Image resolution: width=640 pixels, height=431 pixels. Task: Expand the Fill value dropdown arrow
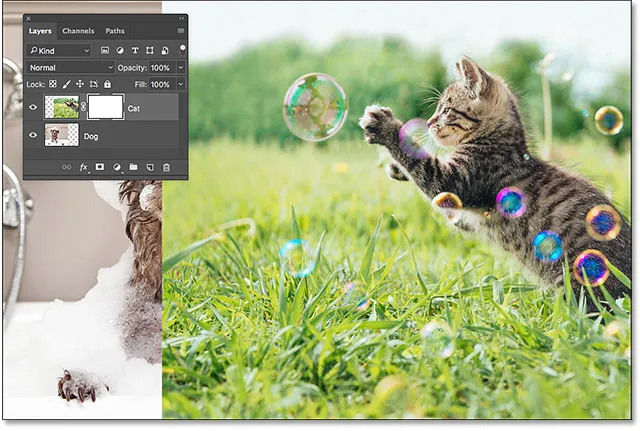(180, 84)
